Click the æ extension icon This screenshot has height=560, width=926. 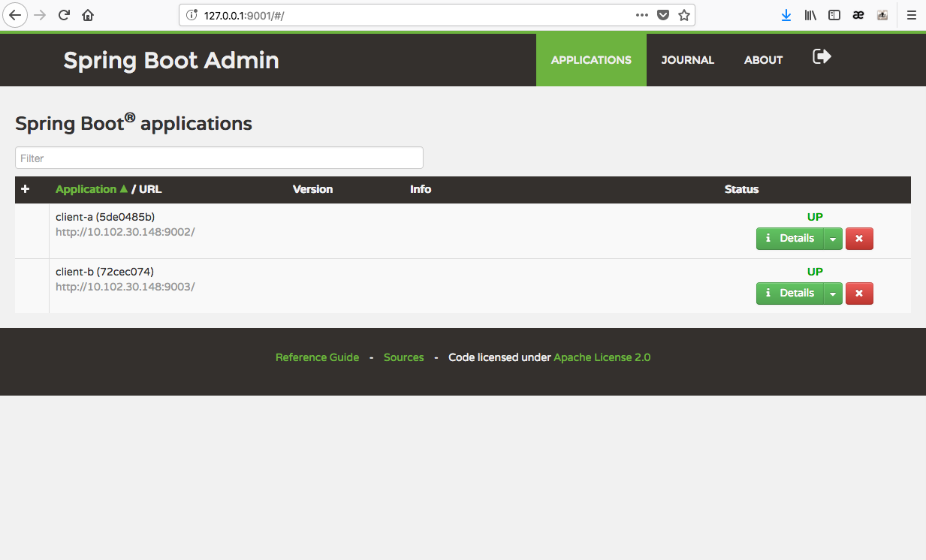click(x=858, y=15)
